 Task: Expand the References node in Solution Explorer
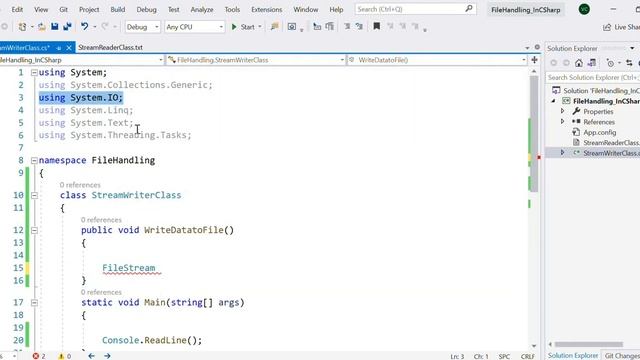coord(562,122)
